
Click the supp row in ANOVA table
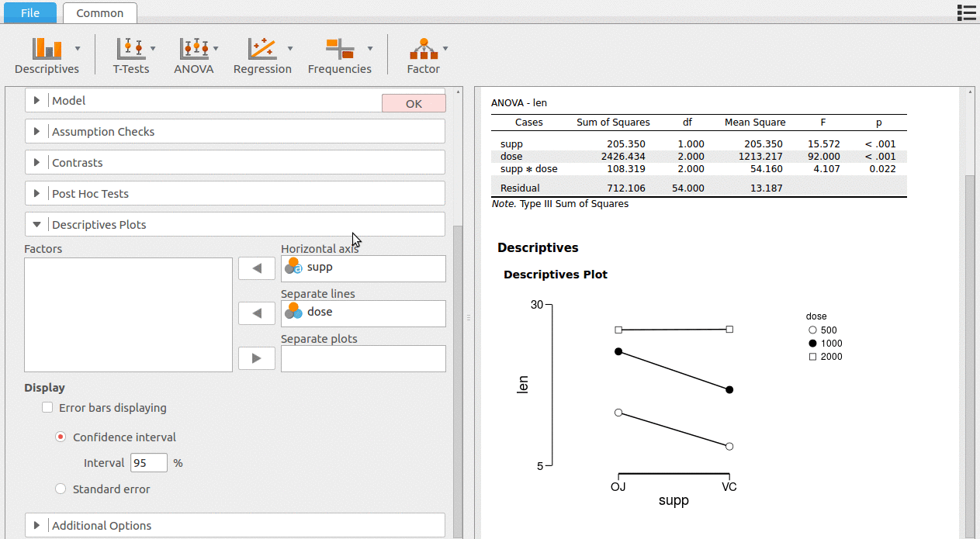click(x=698, y=143)
